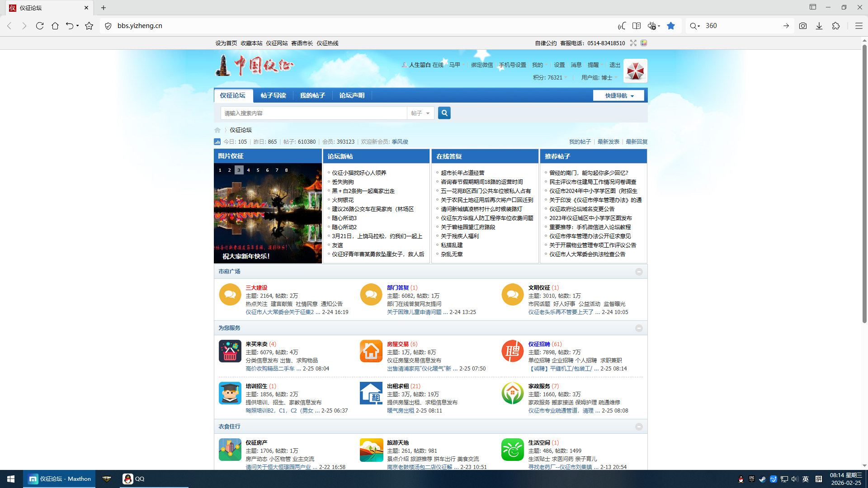Open the 帖子 search type dropdown
Image resolution: width=868 pixels, height=488 pixels.
420,113
